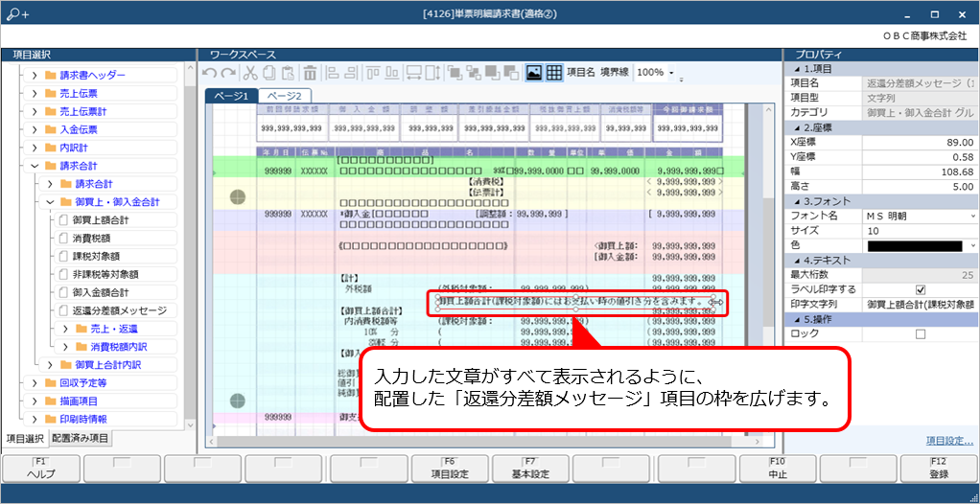Expand the 売上・返還 tree node

64,329
